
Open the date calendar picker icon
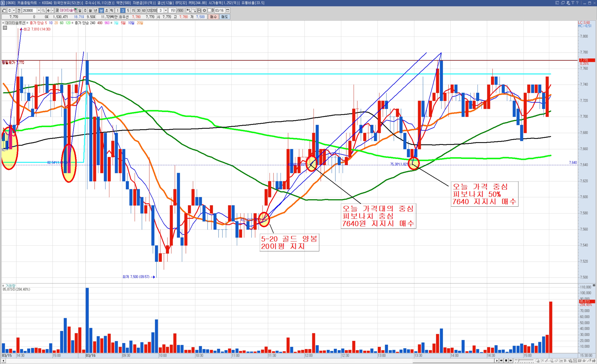[228, 10]
